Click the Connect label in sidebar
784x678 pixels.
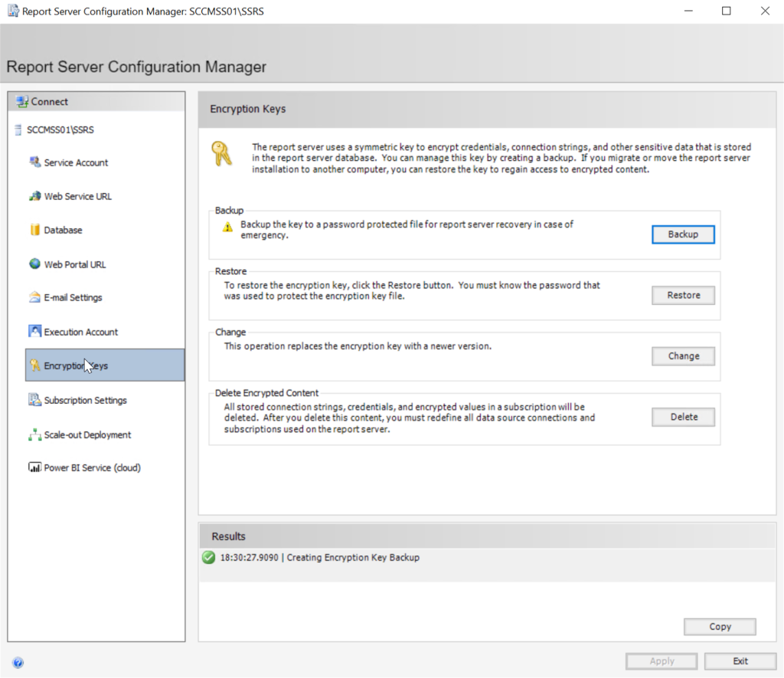click(49, 102)
